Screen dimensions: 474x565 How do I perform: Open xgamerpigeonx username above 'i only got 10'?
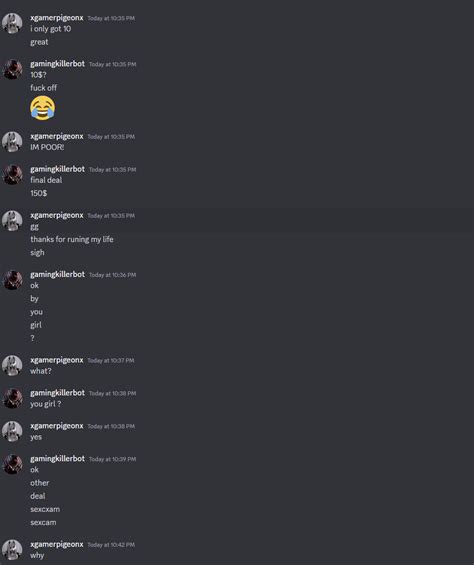tap(57, 18)
